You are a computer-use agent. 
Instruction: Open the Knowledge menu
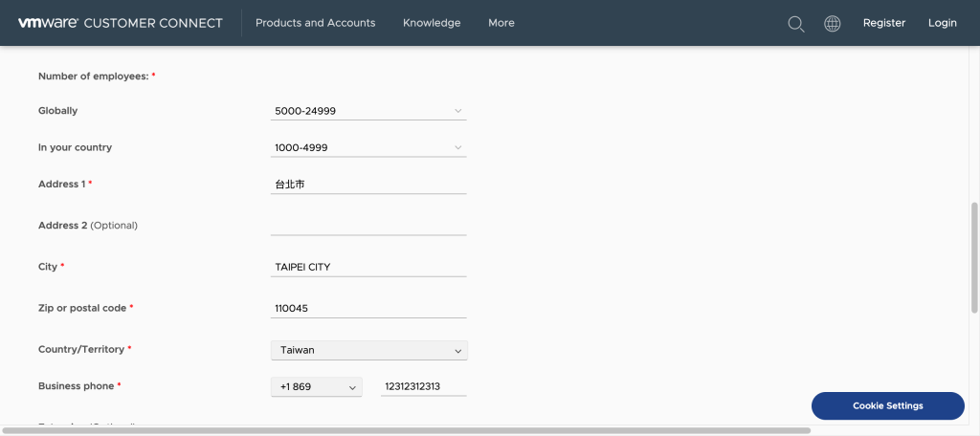pyautogui.click(x=432, y=23)
